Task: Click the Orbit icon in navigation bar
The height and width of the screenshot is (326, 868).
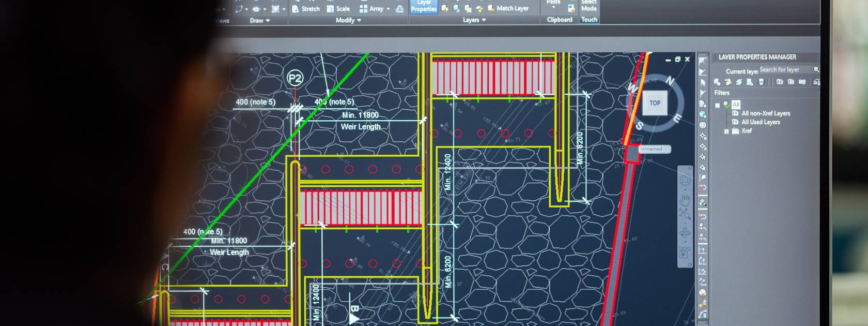Action: (x=685, y=232)
